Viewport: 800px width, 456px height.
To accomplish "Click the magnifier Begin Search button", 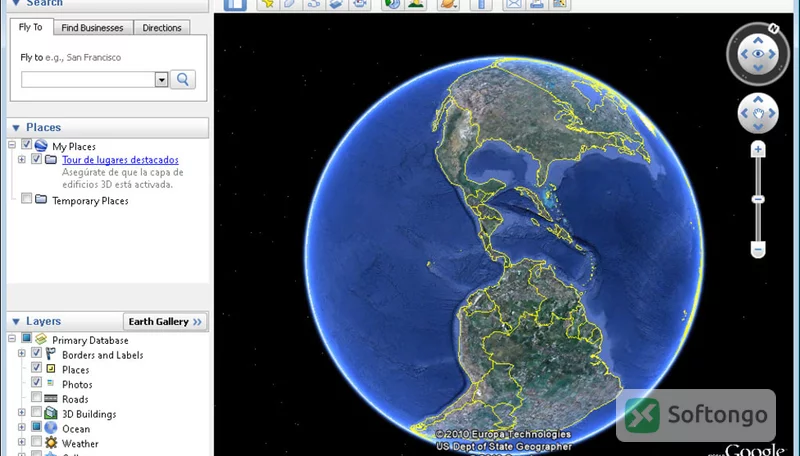I will pyautogui.click(x=183, y=80).
